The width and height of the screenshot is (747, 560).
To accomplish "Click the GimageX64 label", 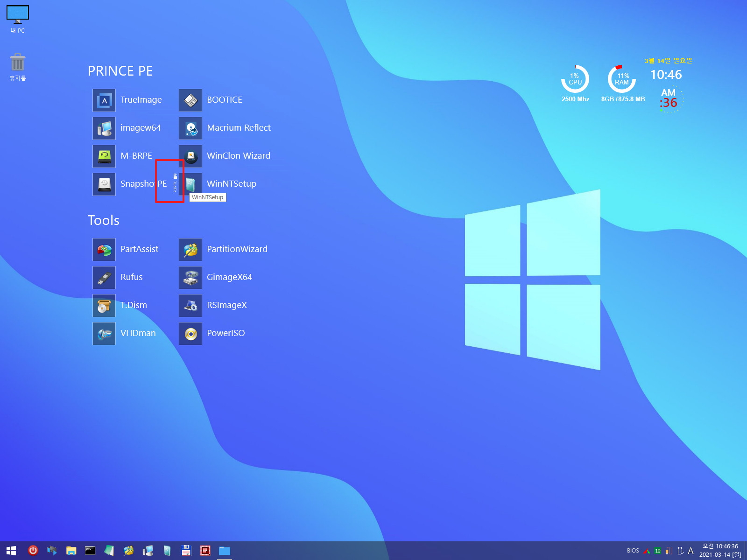I will 229,277.
